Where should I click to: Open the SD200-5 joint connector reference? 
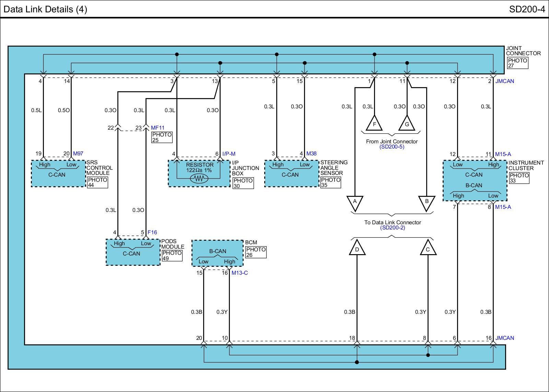(392, 147)
